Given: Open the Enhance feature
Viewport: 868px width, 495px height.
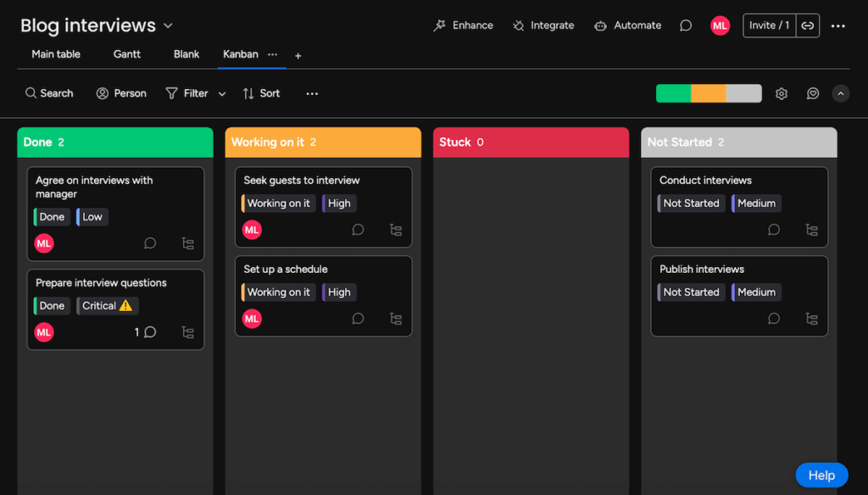Looking at the screenshot, I should tap(463, 25).
